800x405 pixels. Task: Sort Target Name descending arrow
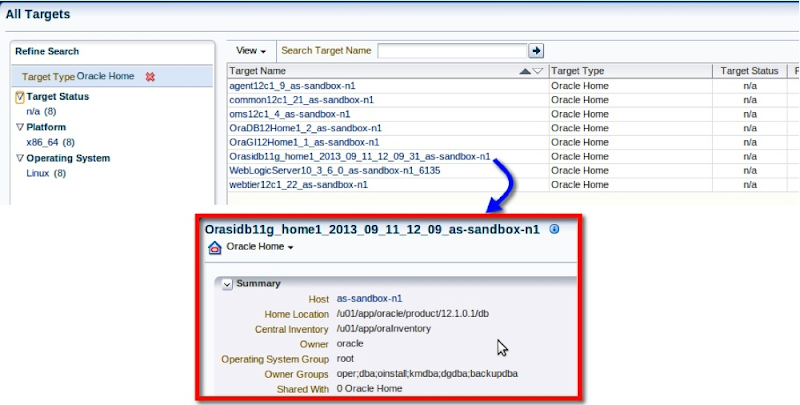538,71
